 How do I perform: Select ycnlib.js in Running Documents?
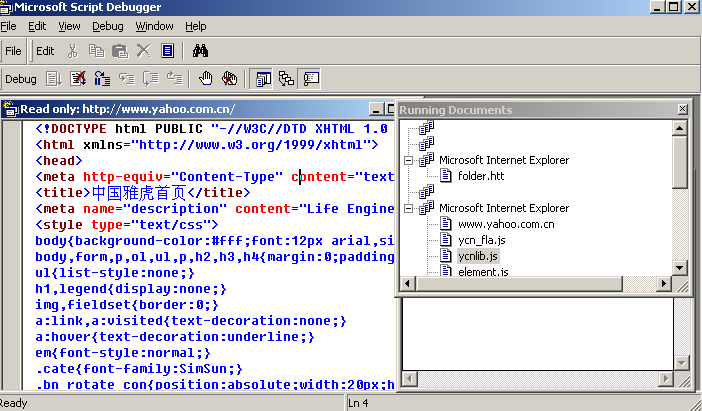click(x=478, y=256)
